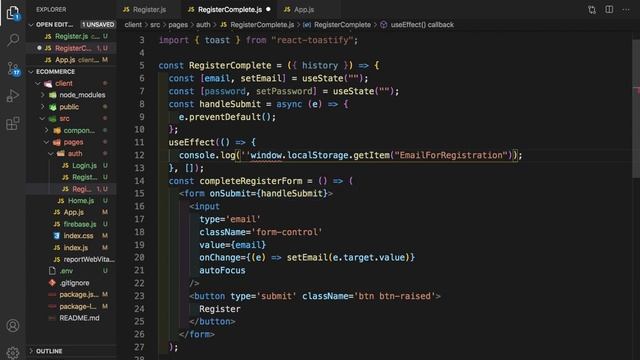Collapse the pages folder
Image resolution: width=640 pixels, height=360 pixels.
tap(46, 142)
